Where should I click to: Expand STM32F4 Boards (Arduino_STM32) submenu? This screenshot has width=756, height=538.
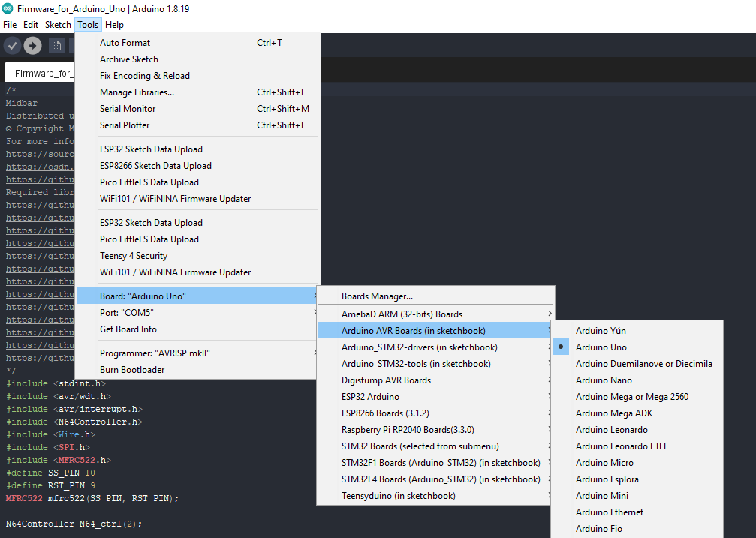435,479
